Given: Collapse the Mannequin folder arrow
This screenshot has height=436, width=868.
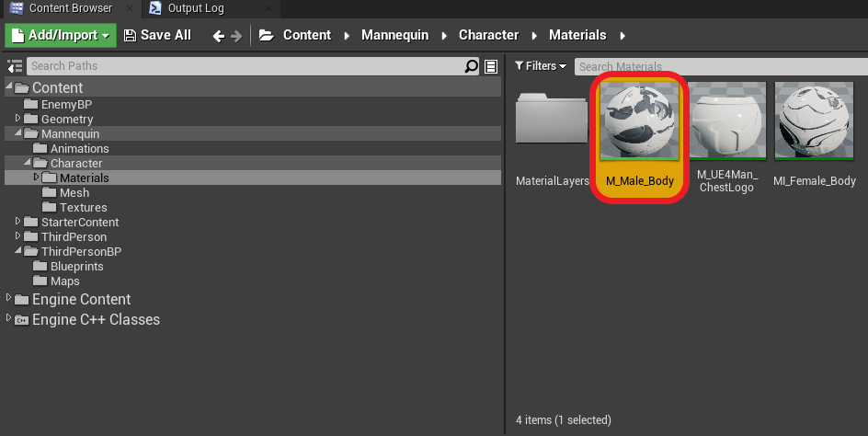Looking at the screenshot, I should [17, 132].
